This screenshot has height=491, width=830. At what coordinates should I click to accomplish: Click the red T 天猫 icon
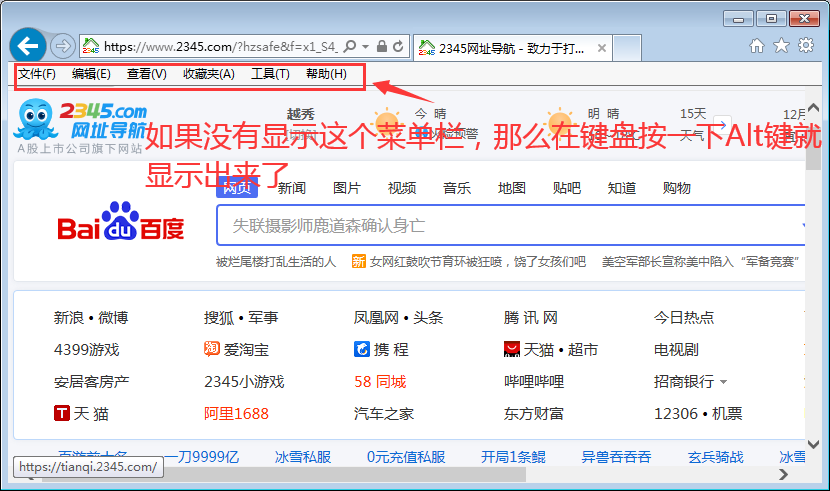(62, 413)
